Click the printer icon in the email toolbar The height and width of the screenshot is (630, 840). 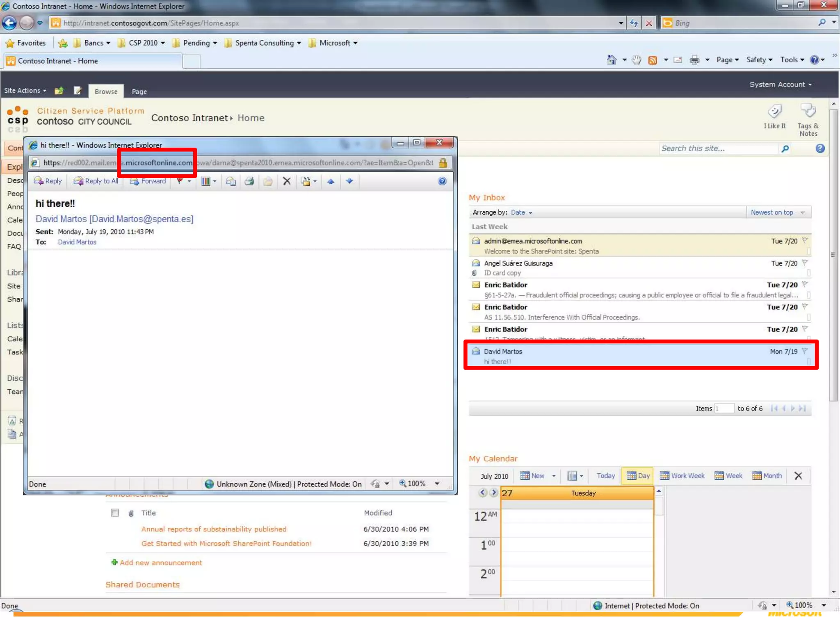click(x=249, y=181)
